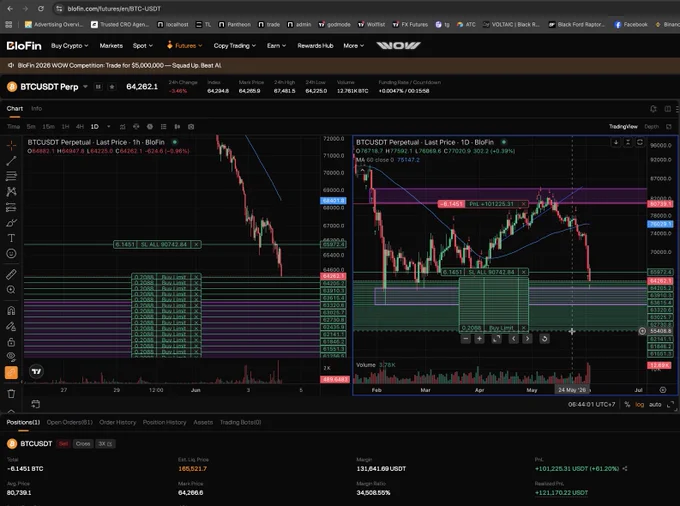Click the expand icon next to Depth

pos(669,127)
